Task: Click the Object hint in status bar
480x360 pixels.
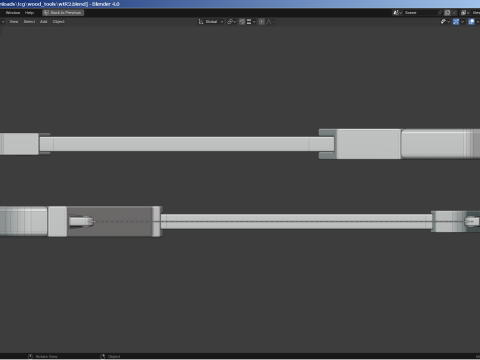Action: pyautogui.click(x=114, y=357)
